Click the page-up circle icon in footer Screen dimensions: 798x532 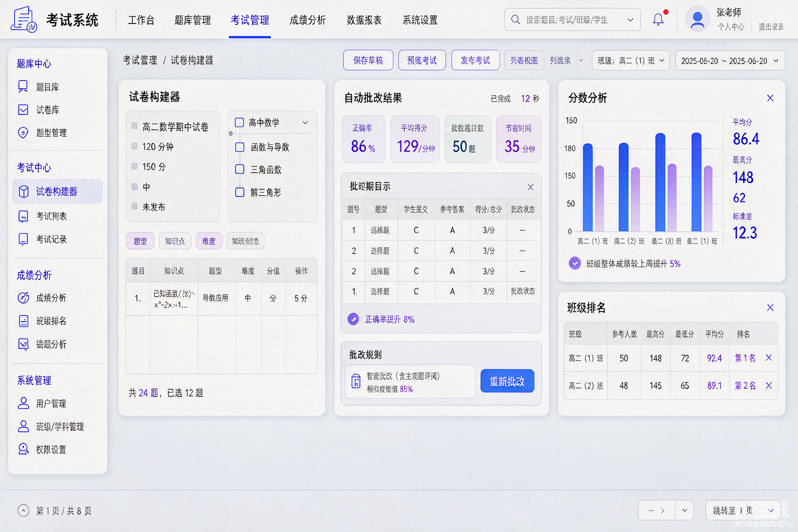[23, 511]
